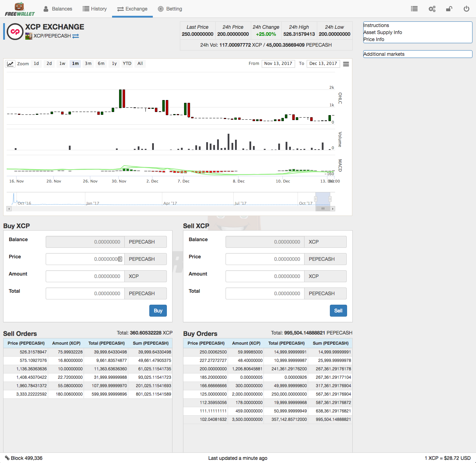Select sell order priced 526.31578947

(88, 352)
